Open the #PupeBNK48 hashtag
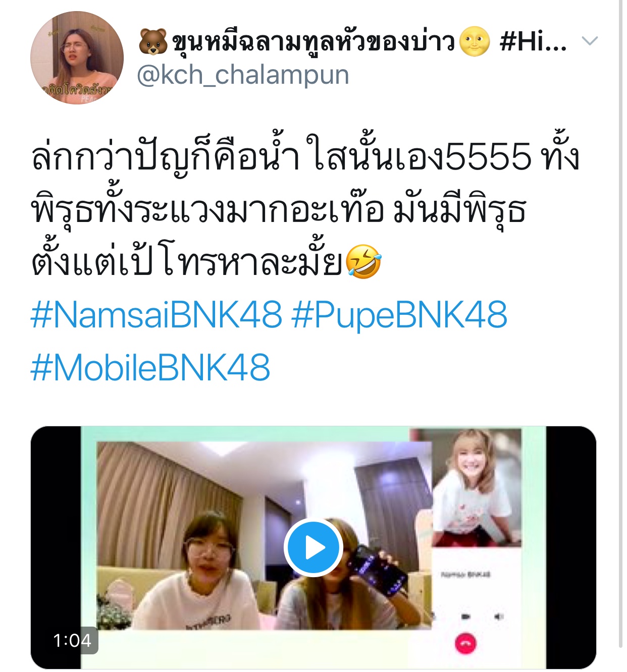The height and width of the screenshot is (672, 627). click(x=399, y=314)
